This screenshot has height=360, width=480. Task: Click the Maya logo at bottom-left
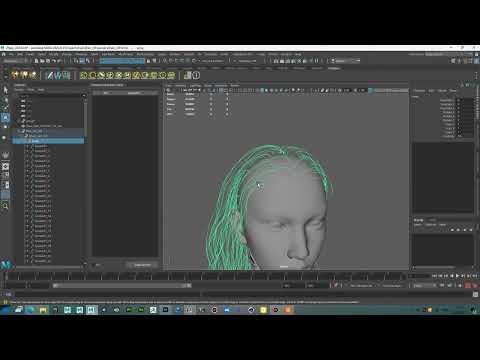pyautogui.click(x=6, y=265)
